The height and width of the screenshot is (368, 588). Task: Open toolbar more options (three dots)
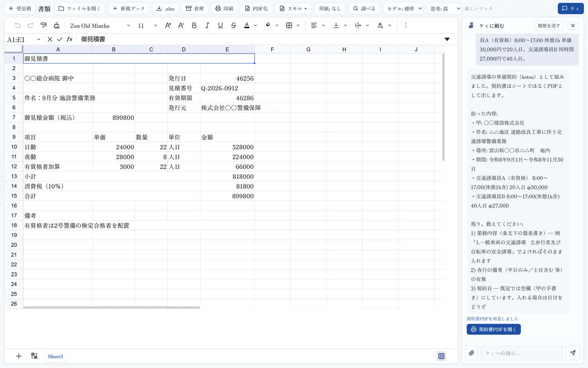[x=406, y=25]
